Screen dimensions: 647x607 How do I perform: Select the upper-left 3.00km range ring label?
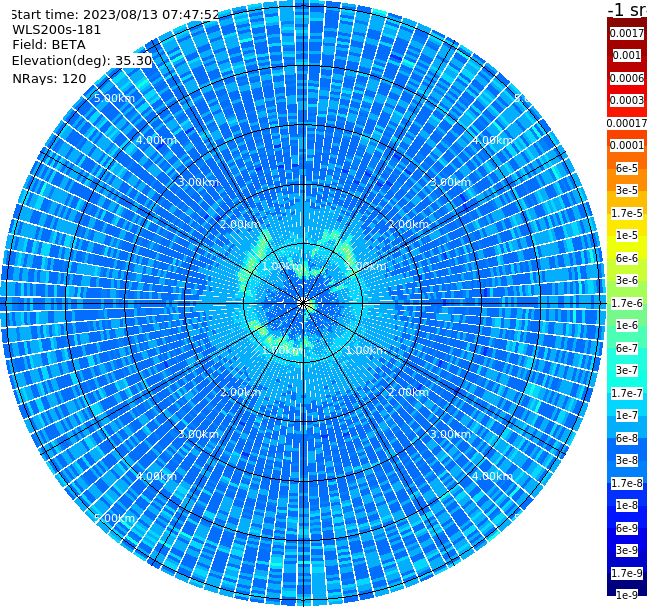198,182
